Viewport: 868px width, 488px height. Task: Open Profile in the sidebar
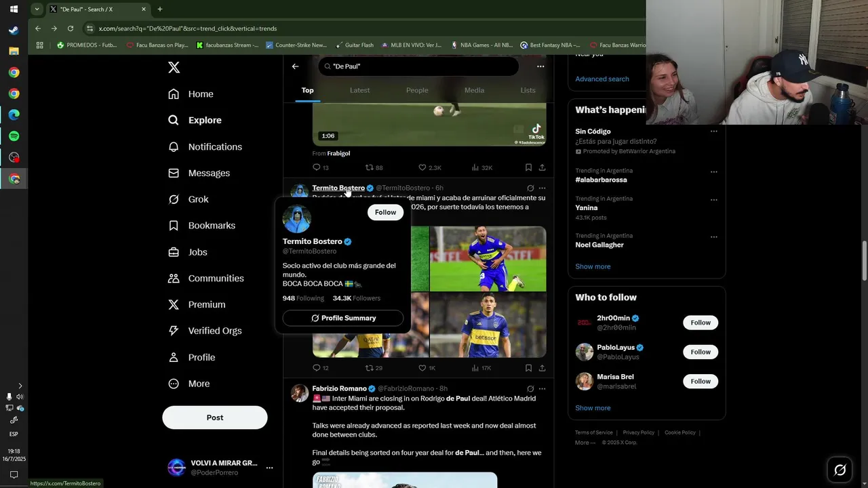191,357
